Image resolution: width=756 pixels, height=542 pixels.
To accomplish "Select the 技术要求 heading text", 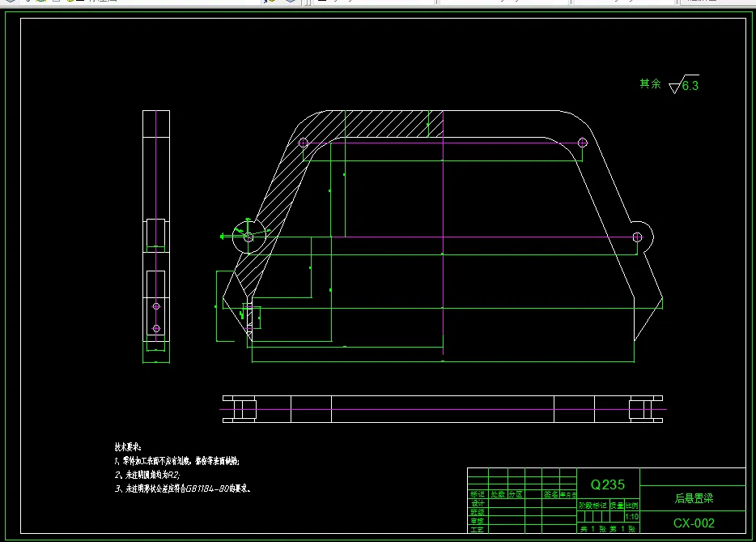I will pos(128,446).
